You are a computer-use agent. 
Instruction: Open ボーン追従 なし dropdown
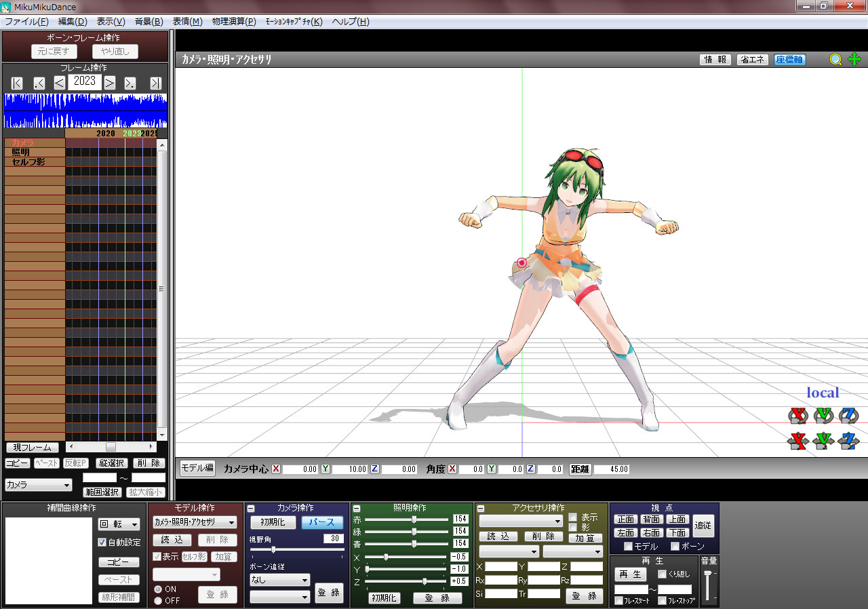tap(280, 580)
